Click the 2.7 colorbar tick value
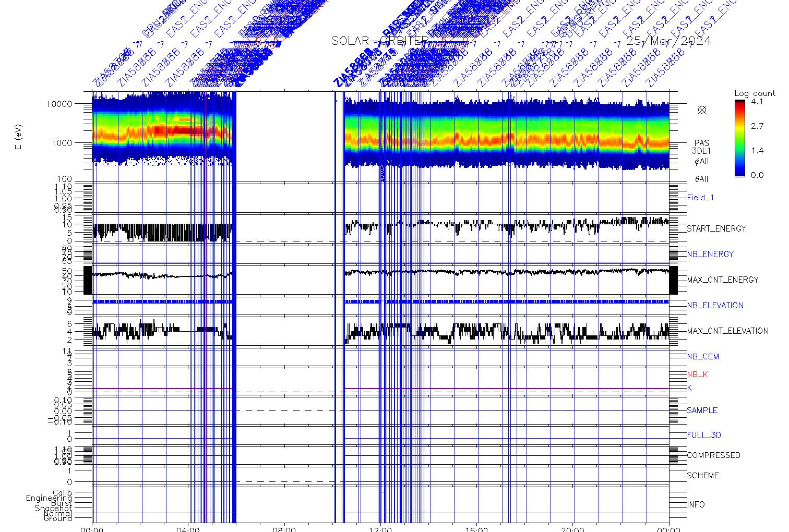The width and height of the screenshot is (789, 532). (757, 126)
